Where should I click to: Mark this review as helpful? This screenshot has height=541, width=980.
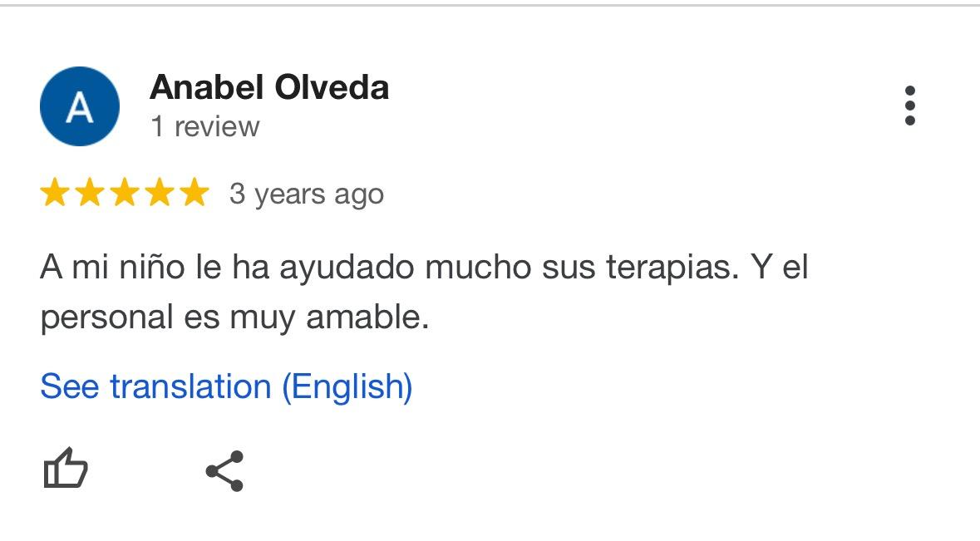pos(66,469)
